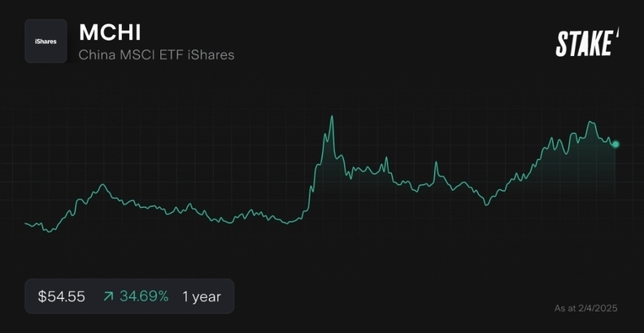Image resolution: width=644 pixels, height=333 pixels.
Task: Click the STAKE brand logo
Action: (584, 43)
